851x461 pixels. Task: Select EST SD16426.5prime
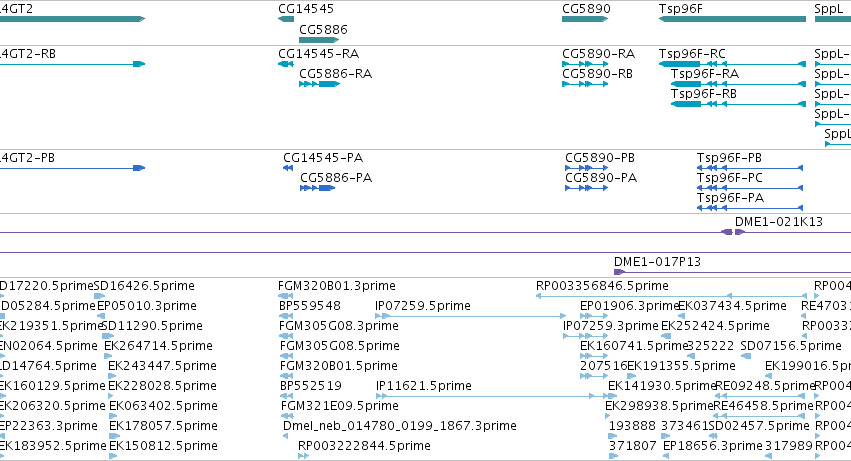pyautogui.click(x=144, y=286)
